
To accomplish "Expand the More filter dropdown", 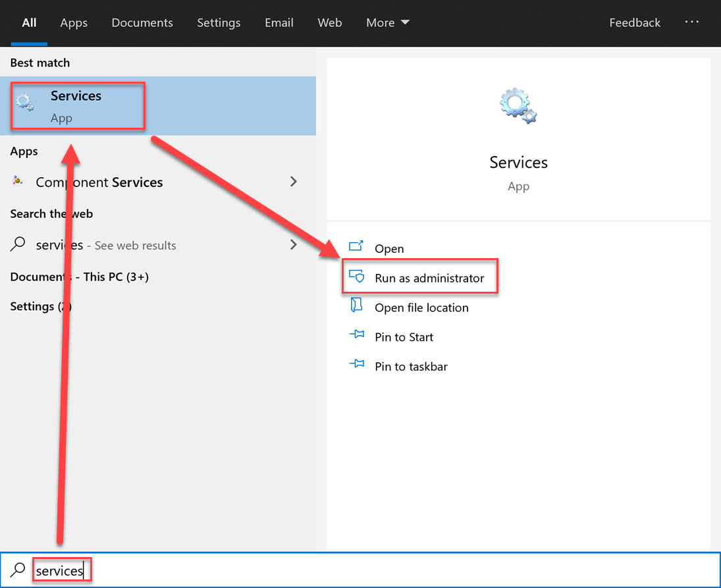I will pyautogui.click(x=388, y=22).
